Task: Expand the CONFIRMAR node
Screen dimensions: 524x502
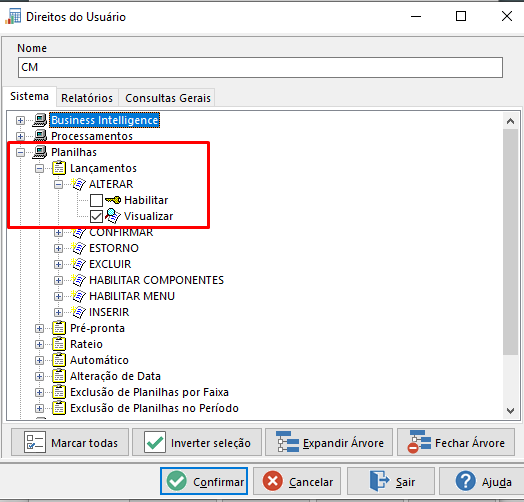Action: click(58, 233)
